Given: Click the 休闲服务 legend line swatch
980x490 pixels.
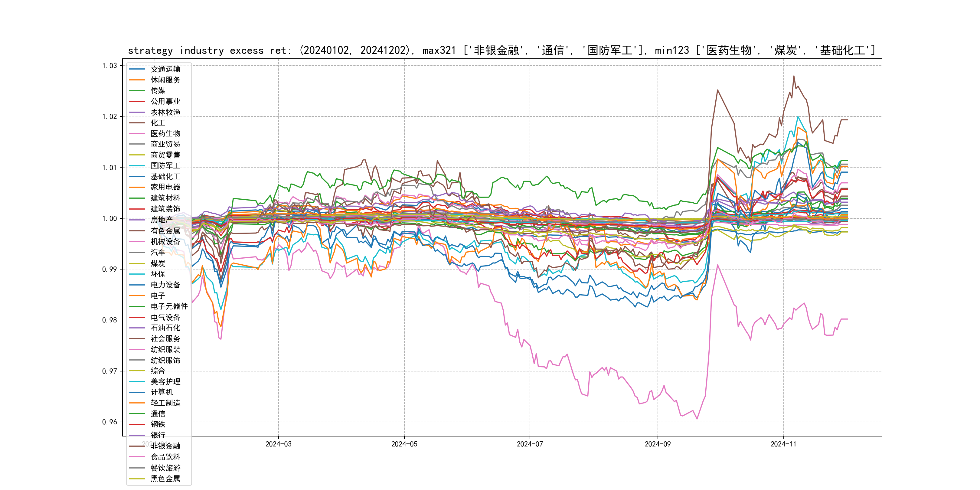Looking at the screenshot, I should point(137,80).
